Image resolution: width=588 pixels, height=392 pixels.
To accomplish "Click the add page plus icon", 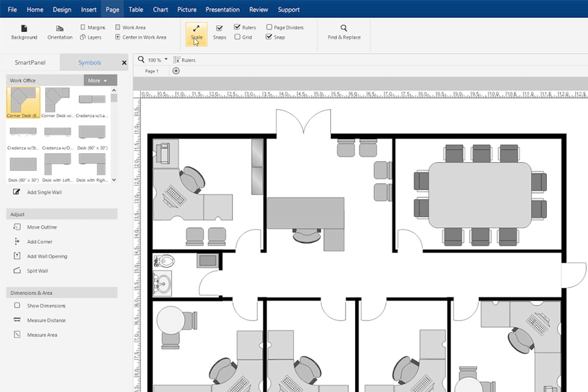I will [x=176, y=71].
